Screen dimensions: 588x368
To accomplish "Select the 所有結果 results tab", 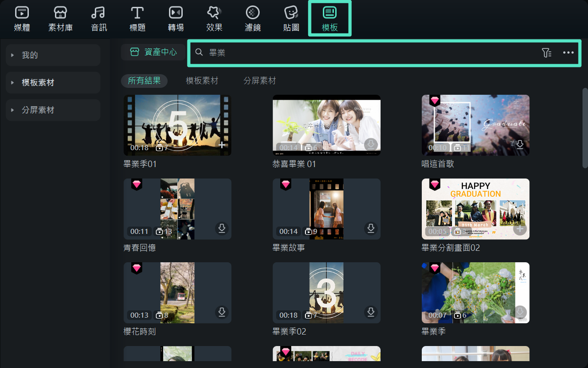I will point(144,81).
